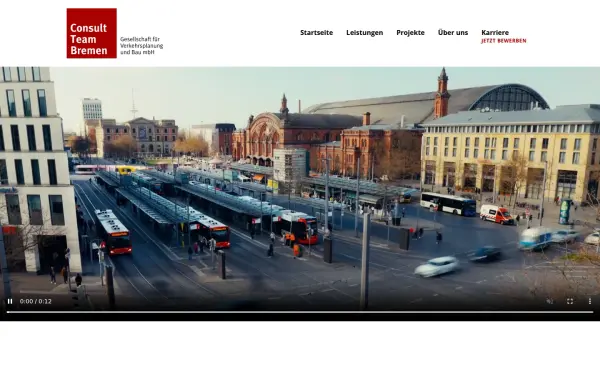Open the Über uns page

[453, 33]
